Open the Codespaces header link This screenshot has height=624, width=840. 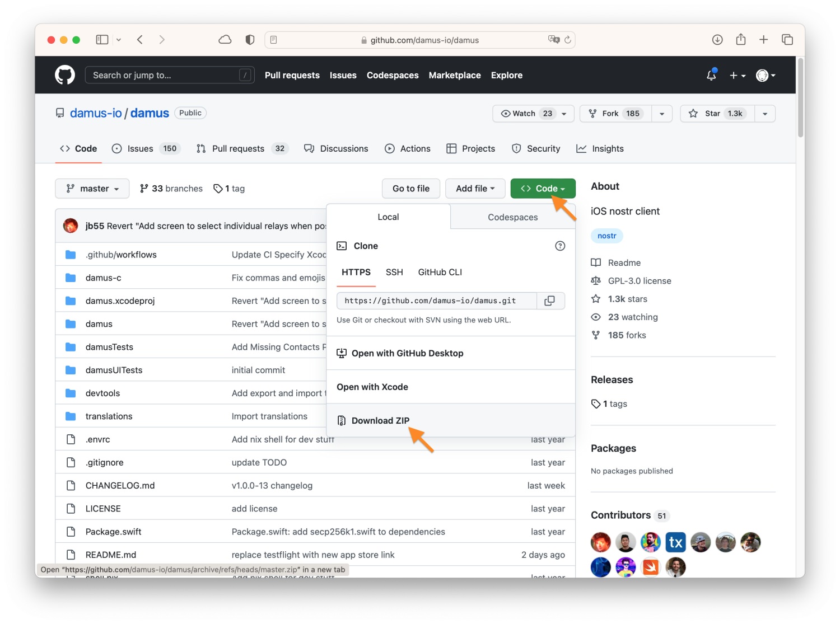(x=393, y=75)
